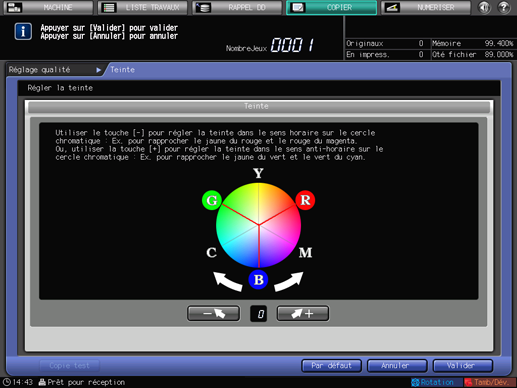The height and width of the screenshot is (388, 517).
Task: Click the Teinte panel header bar
Action: click(x=259, y=107)
